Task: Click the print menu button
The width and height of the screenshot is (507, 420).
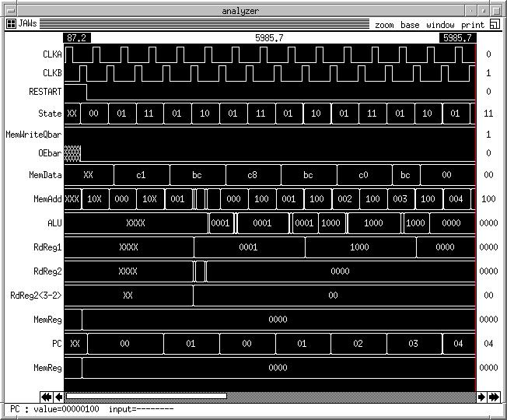Action: point(472,25)
